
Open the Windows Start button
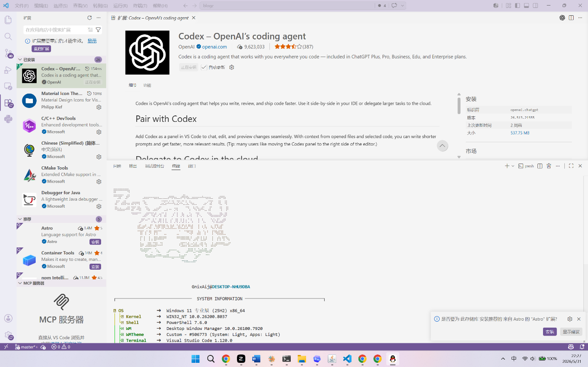point(195,359)
